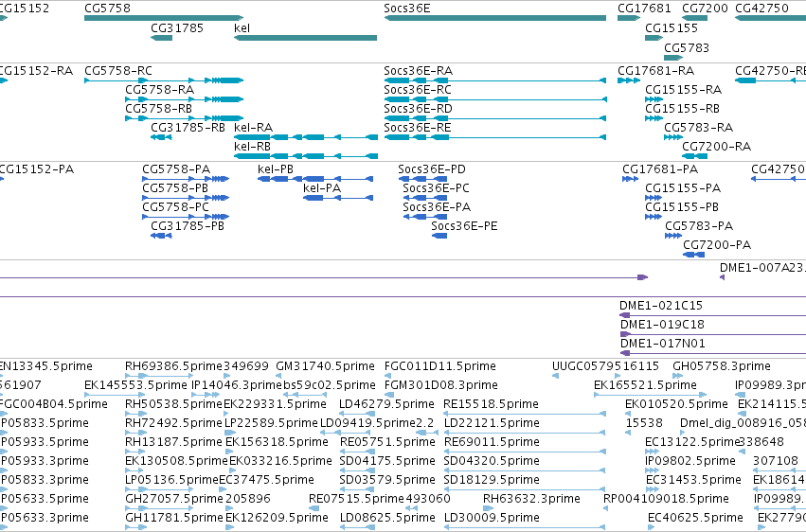The height and width of the screenshot is (532, 806).
Task: Select BAC clone DME1-021C15
Action: [712, 315]
